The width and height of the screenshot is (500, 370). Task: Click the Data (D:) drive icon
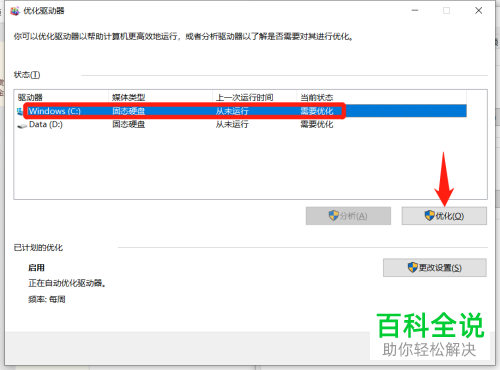[22, 126]
